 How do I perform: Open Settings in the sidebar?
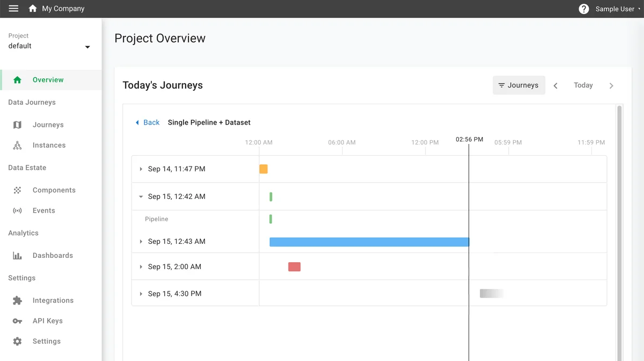click(x=46, y=341)
